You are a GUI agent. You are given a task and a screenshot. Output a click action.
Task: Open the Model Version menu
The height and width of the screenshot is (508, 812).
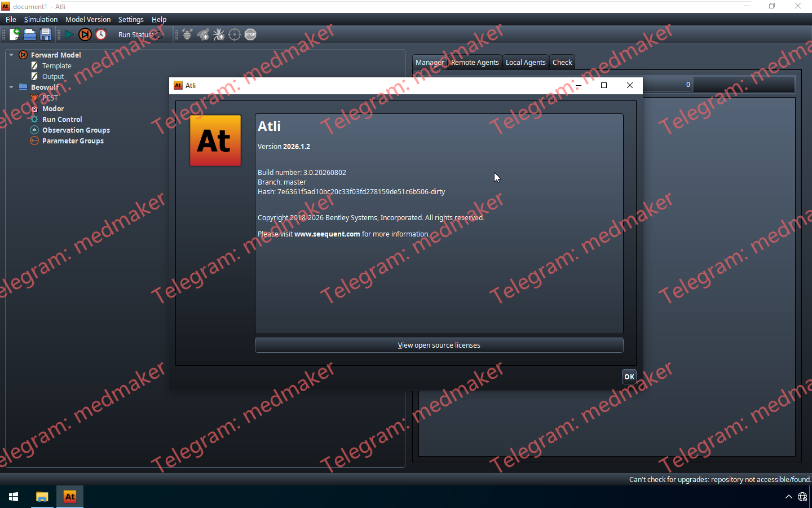click(x=88, y=19)
